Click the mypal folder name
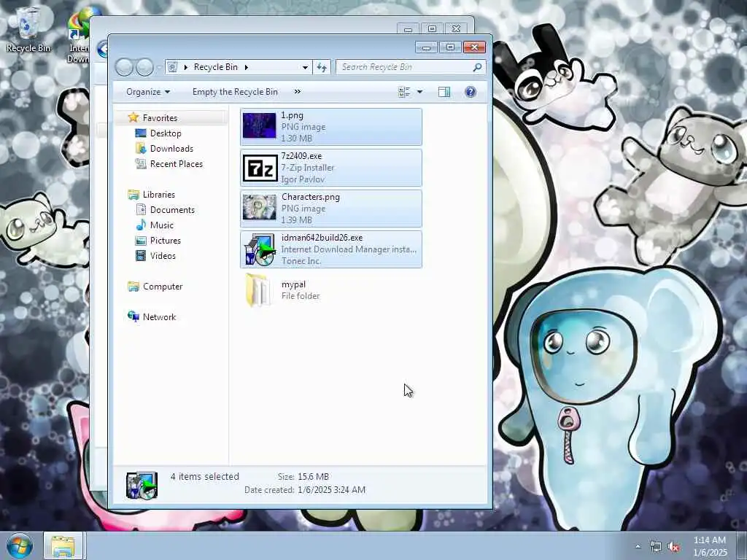The width and height of the screenshot is (747, 560). coord(293,284)
